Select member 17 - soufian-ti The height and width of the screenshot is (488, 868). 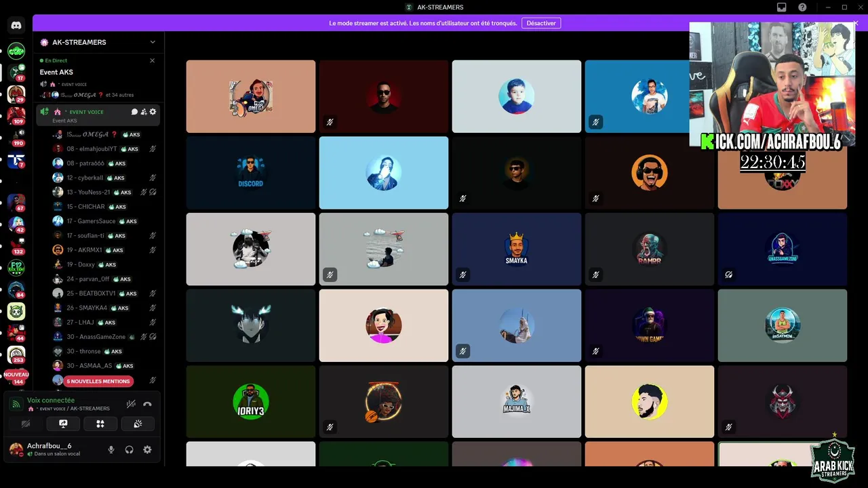104,235
